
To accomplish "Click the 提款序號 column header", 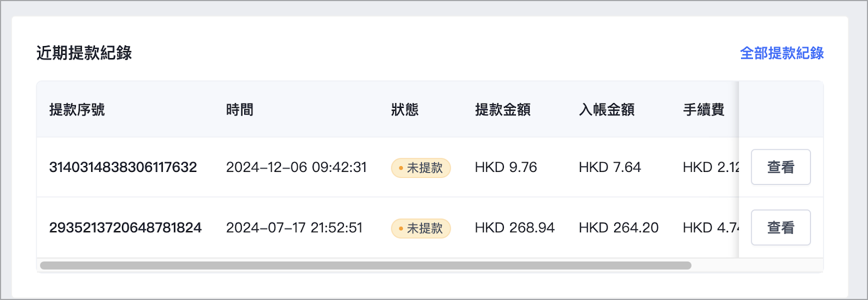I will click(77, 110).
